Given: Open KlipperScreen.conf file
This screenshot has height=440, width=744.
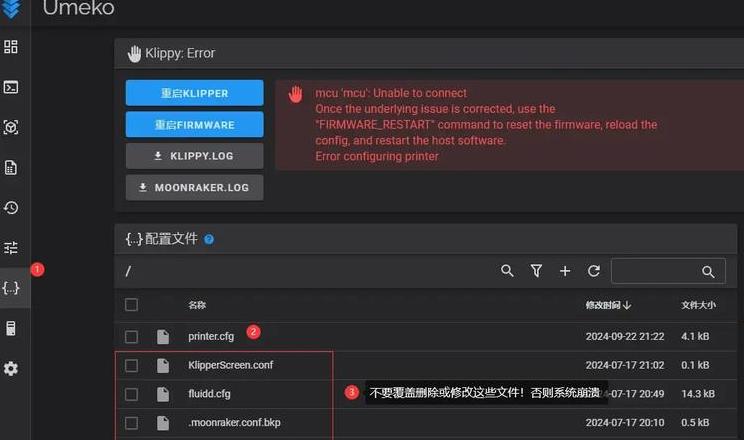Looking at the screenshot, I should [x=231, y=365].
